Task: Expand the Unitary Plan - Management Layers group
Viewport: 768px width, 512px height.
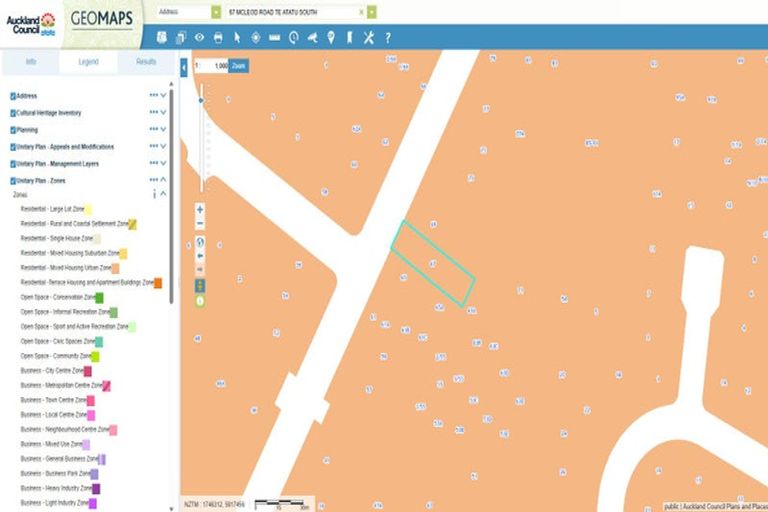Action: 163,164
